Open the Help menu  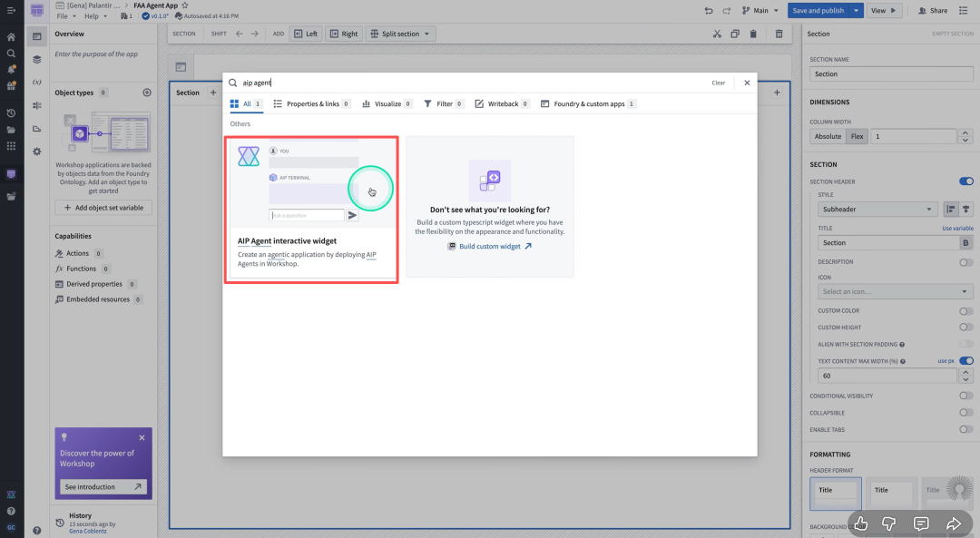point(95,16)
